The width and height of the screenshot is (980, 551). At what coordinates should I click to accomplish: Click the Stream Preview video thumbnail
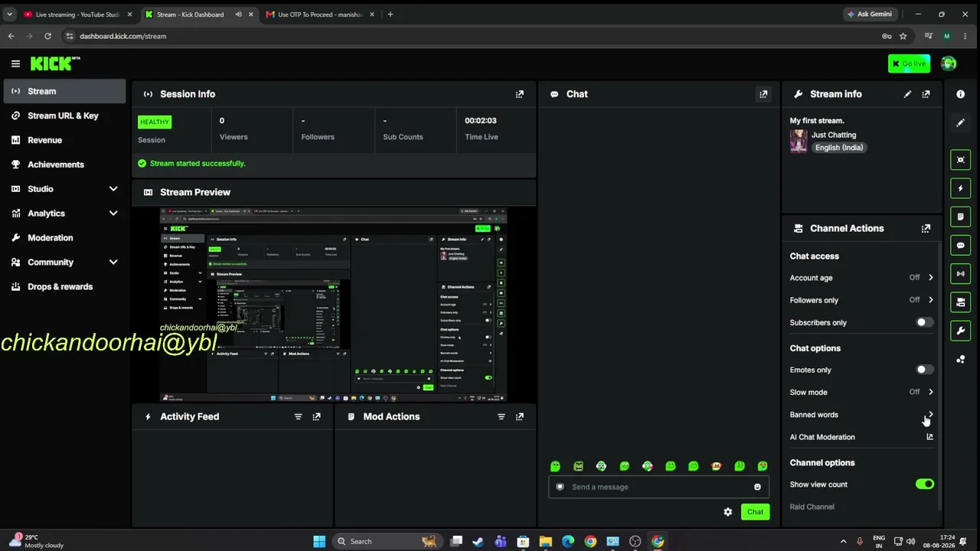(333, 305)
